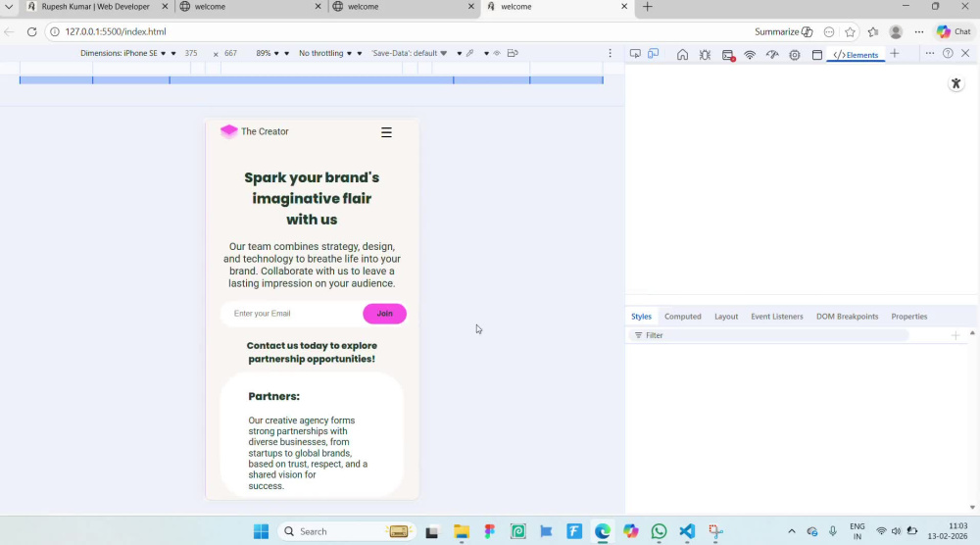Open the Application window icon tool

coord(817,55)
